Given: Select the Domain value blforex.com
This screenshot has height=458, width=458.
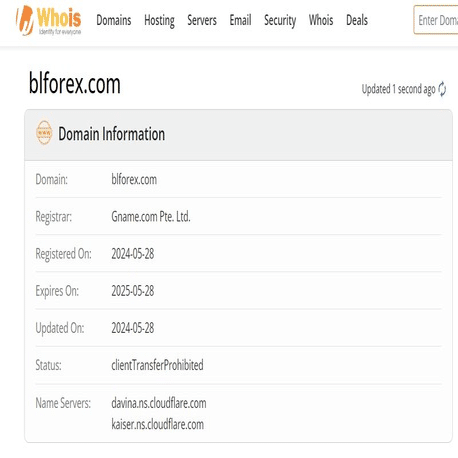Looking at the screenshot, I should [134, 179].
